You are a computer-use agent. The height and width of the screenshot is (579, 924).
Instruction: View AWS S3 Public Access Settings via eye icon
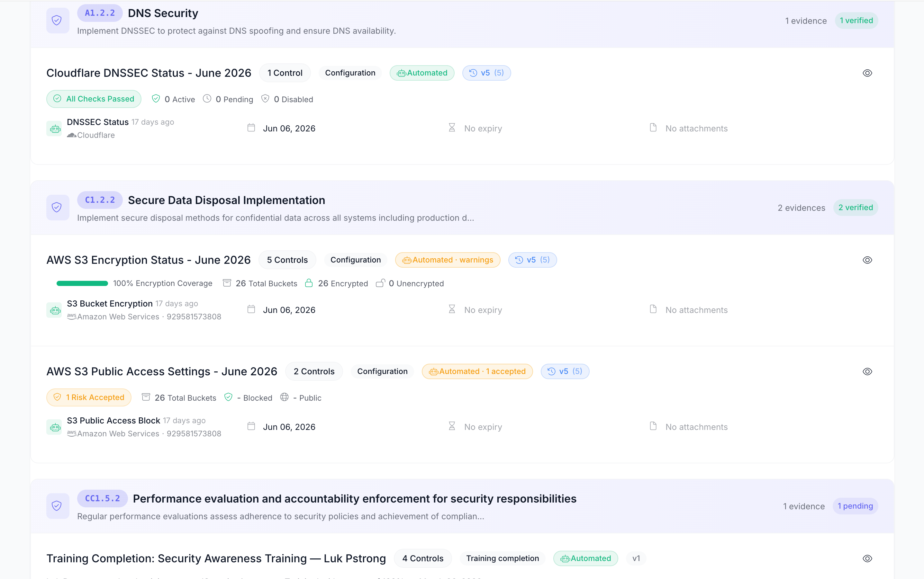pyautogui.click(x=867, y=371)
